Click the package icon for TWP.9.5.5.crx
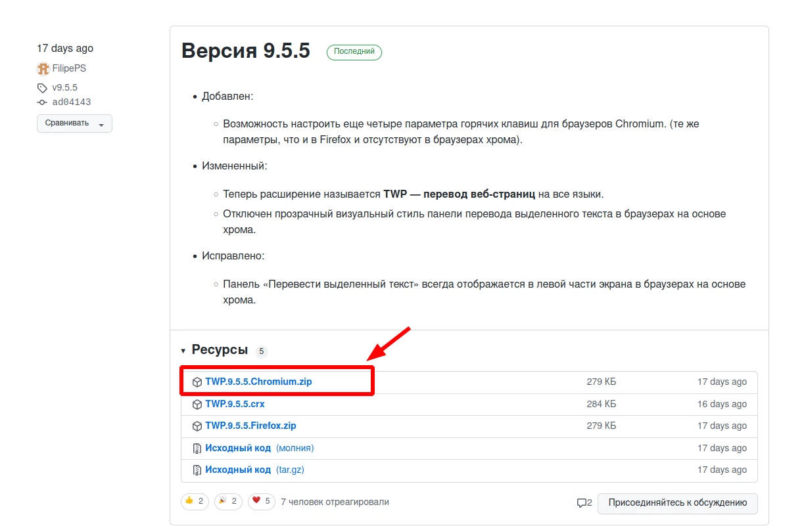Viewport: 804px width, 532px height. click(197, 405)
